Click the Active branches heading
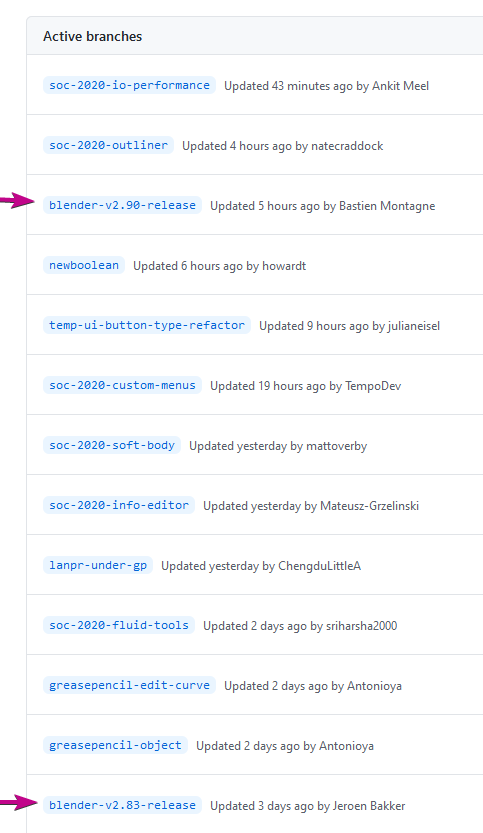The width and height of the screenshot is (483, 833). click(92, 36)
